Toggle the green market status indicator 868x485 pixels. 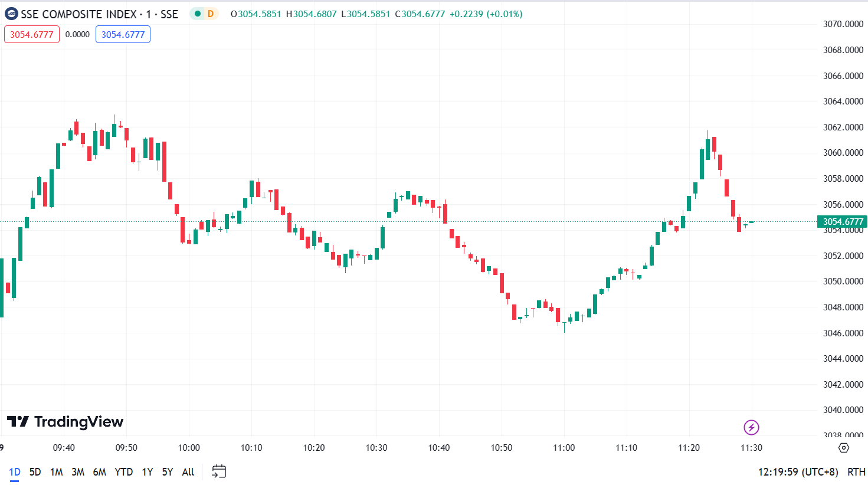(x=198, y=14)
